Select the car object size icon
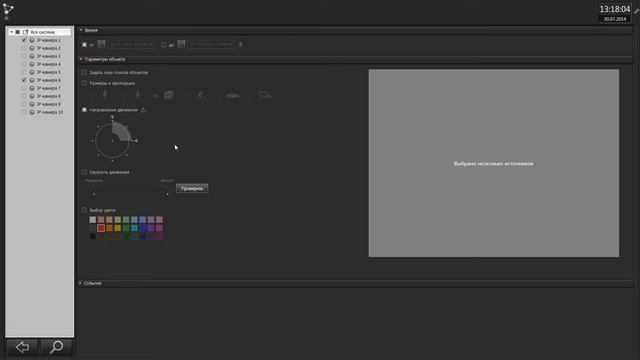The height and width of the screenshot is (360, 640). 233,96
